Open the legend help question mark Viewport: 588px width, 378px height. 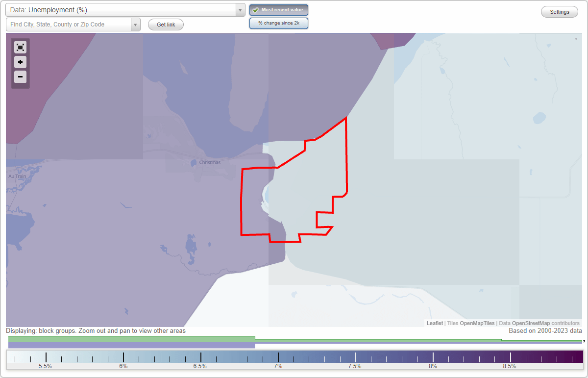coord(585,342)
